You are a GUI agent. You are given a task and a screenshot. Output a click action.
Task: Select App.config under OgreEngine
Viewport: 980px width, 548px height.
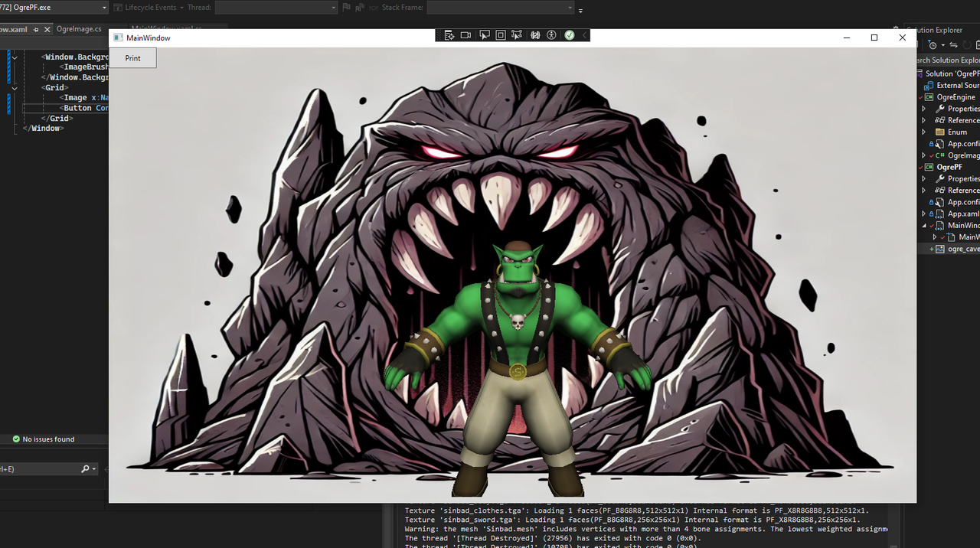point(963,144)
